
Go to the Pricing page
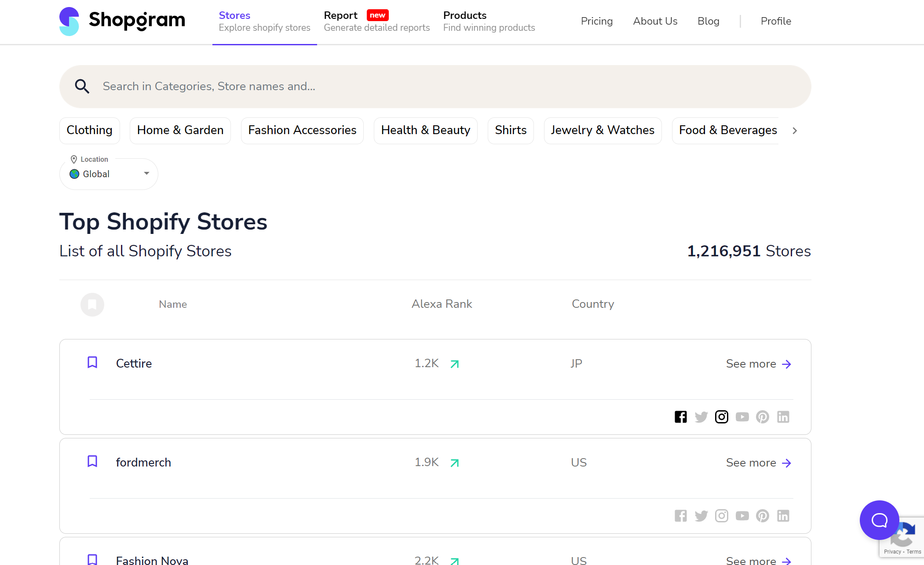(x=597, y=21)
